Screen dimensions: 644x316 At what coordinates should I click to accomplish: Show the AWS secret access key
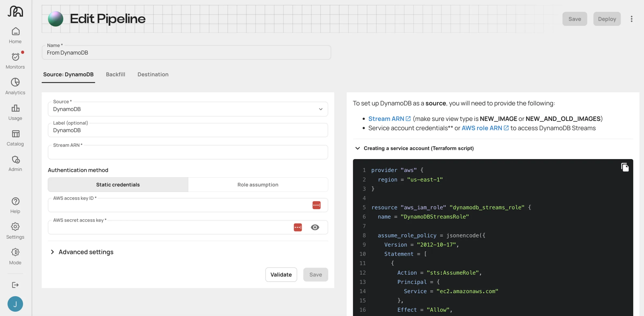coord(315,227)
